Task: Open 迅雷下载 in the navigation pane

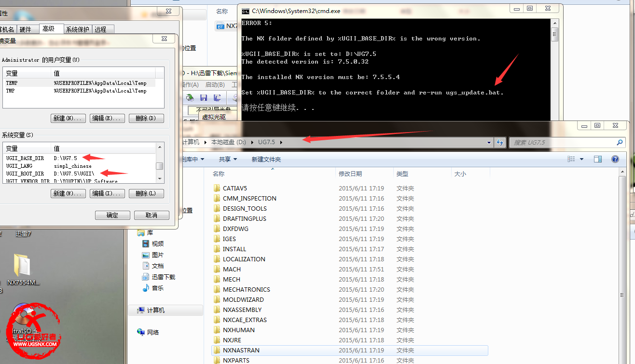Action: click(x=159, y=277)
